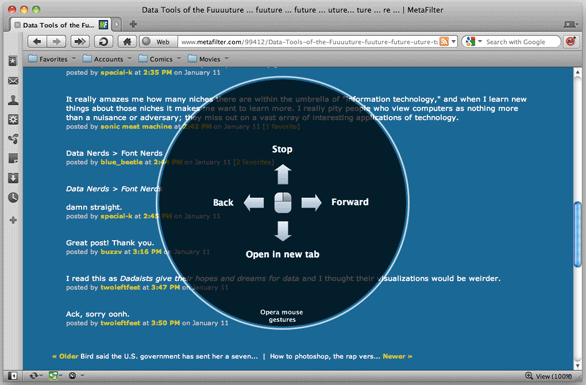Image resolution: width=586 pixels, height=385 pixels.
Task: Open the Newer next post link
Action: (x=397, y=356)
